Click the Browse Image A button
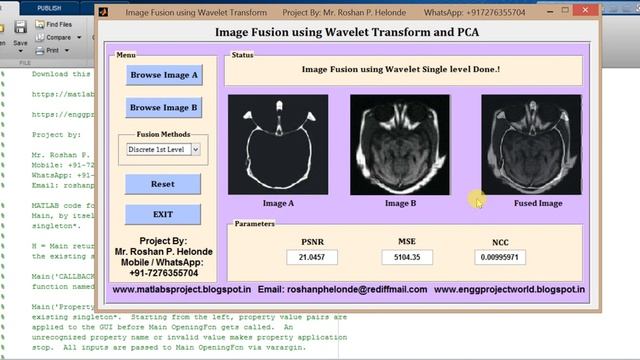This screenshot has height=360, width=640. [x=164, y=75]
